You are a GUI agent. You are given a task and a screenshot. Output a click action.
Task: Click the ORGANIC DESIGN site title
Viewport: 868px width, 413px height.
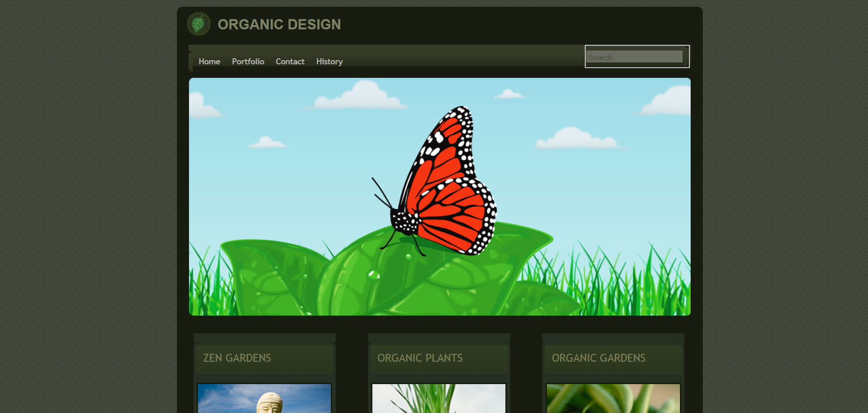279,24
